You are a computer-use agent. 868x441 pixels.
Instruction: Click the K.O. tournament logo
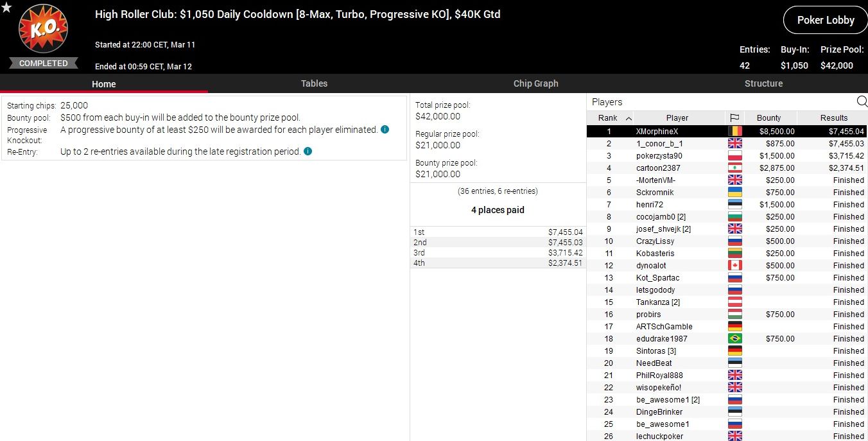coord(43,30)
